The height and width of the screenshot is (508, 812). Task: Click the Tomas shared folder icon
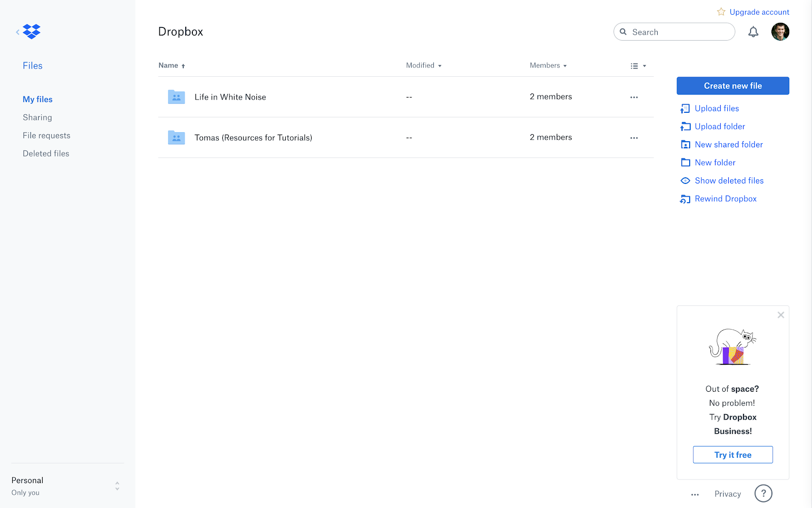177,137
